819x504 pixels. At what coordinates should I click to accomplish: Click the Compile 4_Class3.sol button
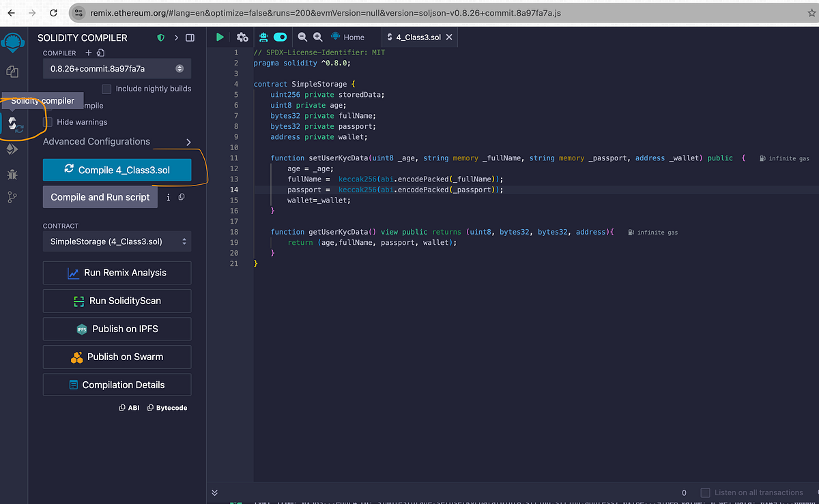(x=117, y=171)
